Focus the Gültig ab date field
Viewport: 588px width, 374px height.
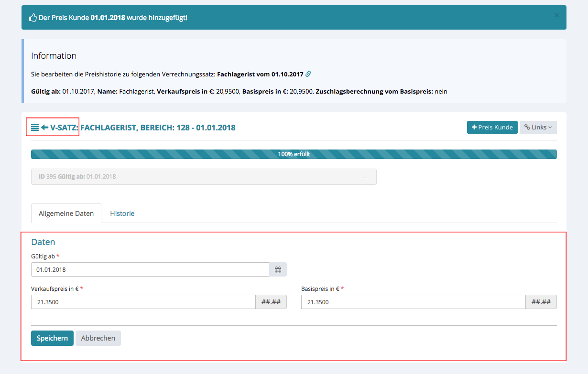[150, 269]
